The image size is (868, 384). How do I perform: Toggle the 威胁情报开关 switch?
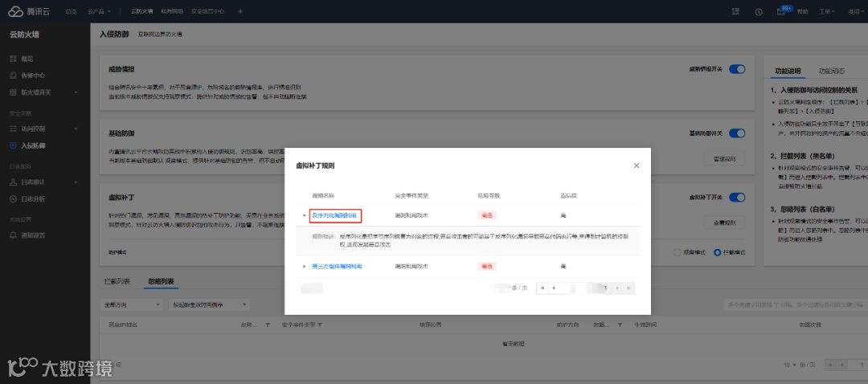click(x=737, y=69)
